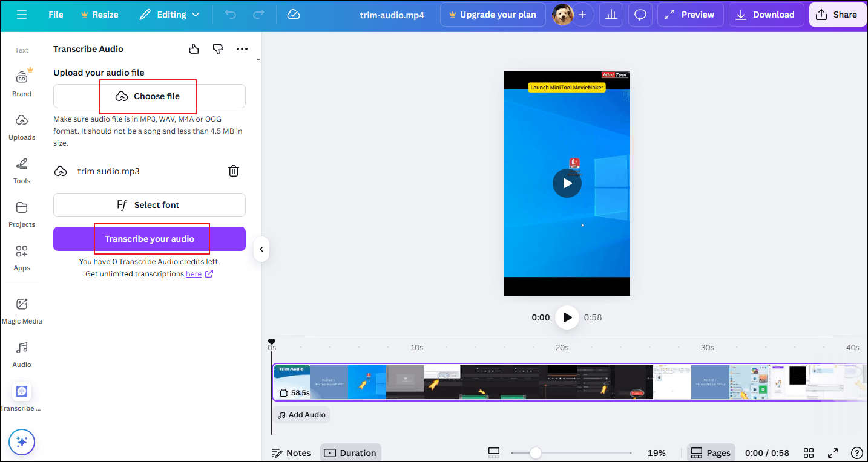
Task: Click the hide pages thumbnail view icon
Action: (x=494, y=453)
